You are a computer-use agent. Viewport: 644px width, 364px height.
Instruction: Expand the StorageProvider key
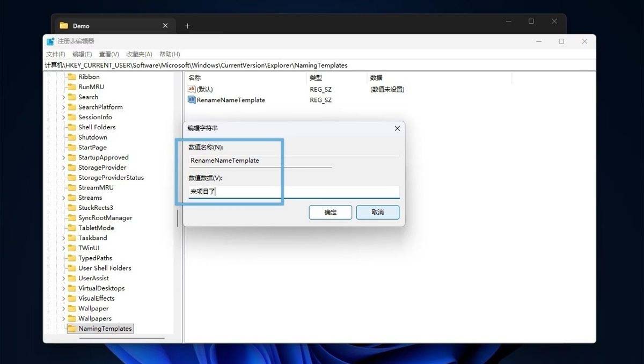(63, 168)
